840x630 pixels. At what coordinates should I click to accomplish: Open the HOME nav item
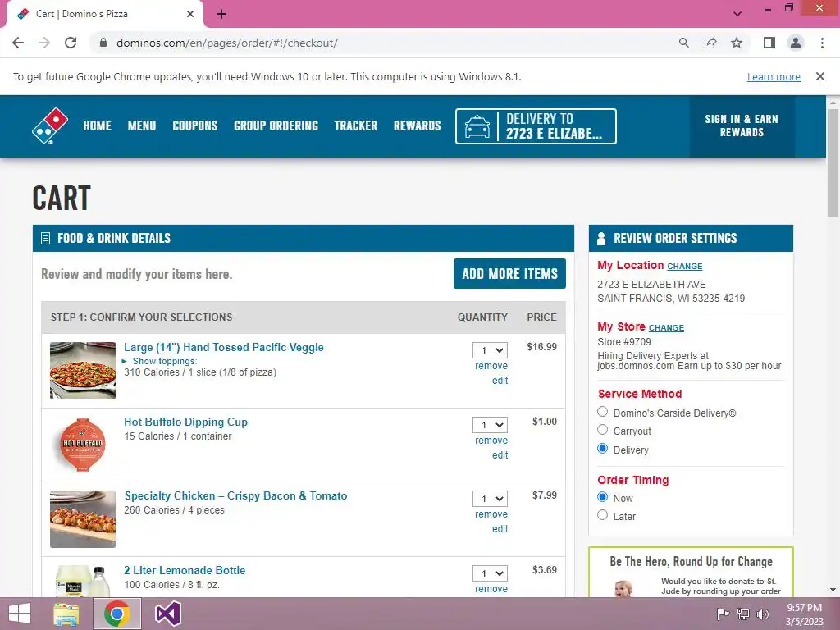97,126
